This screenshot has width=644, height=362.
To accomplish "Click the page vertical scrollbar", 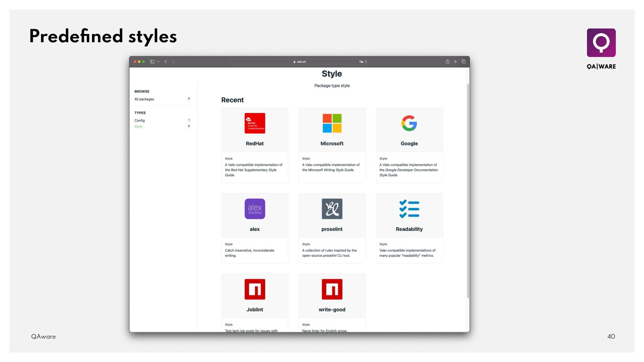I will coord(468,191).
